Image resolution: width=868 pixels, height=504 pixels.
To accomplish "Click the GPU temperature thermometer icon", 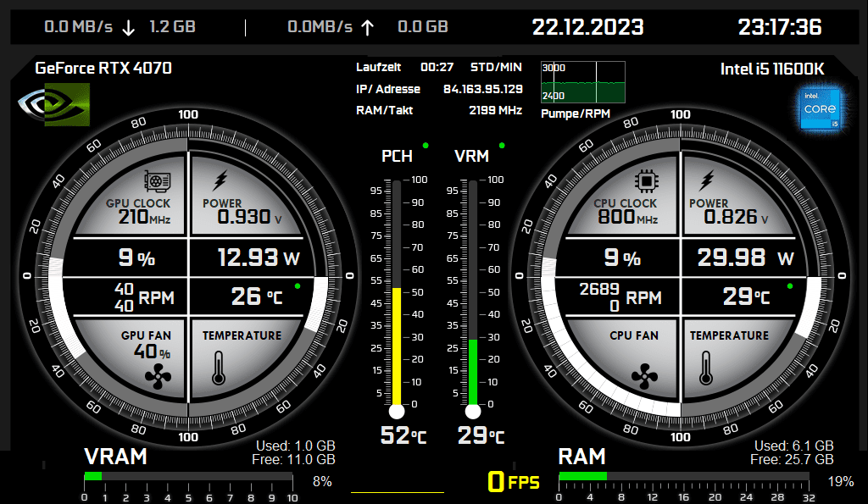I will (219, 368).
